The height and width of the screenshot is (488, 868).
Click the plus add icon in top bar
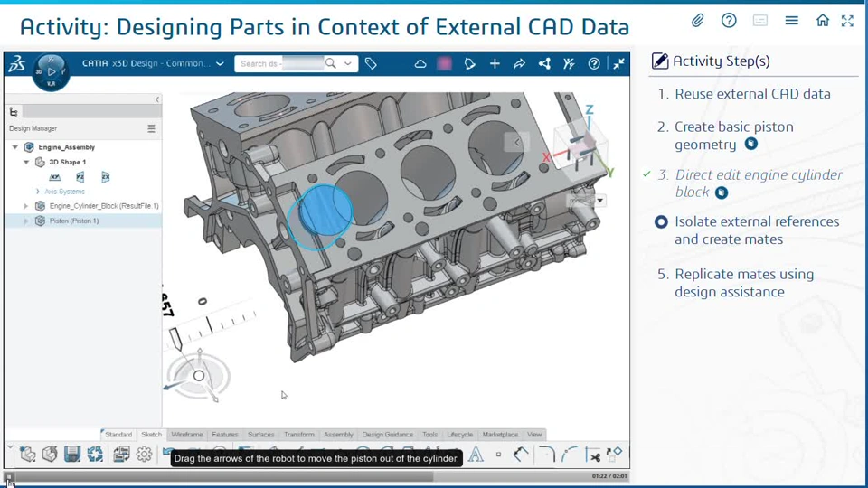[495, 64]
